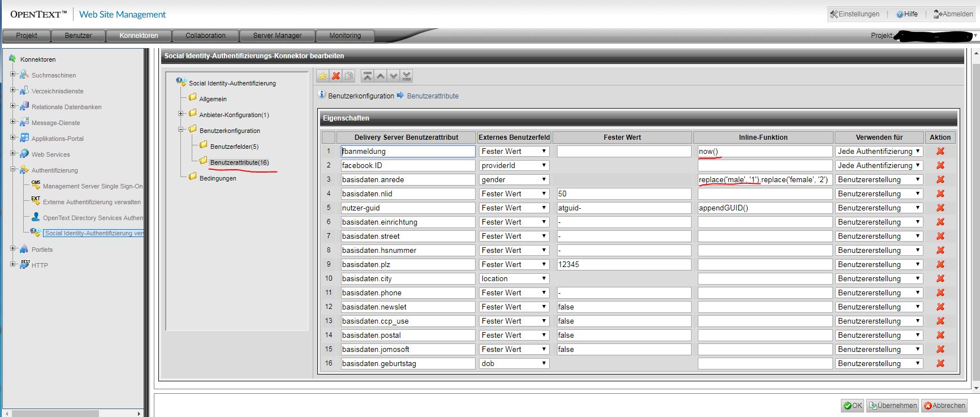Click the info icon next to Benutzerkonfiguration
Image resolution: width=980 pixels, height=417 pixels.
tap(322, 95)
